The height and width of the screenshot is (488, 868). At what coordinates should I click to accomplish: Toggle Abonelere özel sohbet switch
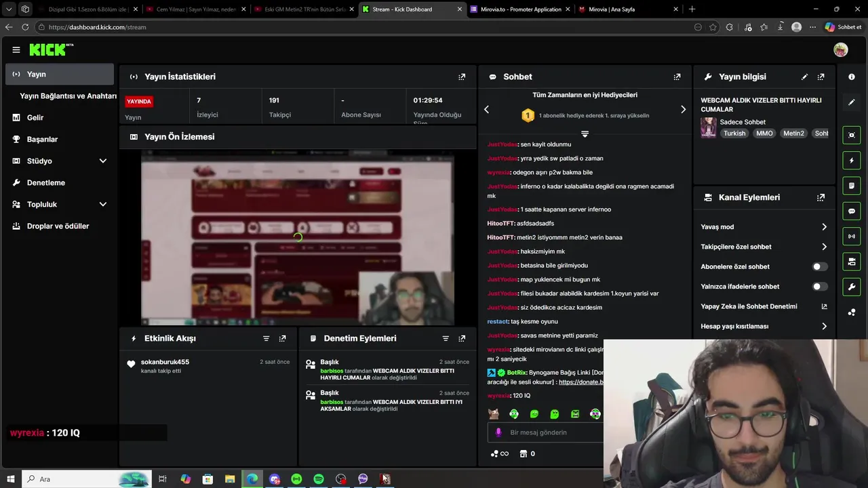(x=820, y=266)
